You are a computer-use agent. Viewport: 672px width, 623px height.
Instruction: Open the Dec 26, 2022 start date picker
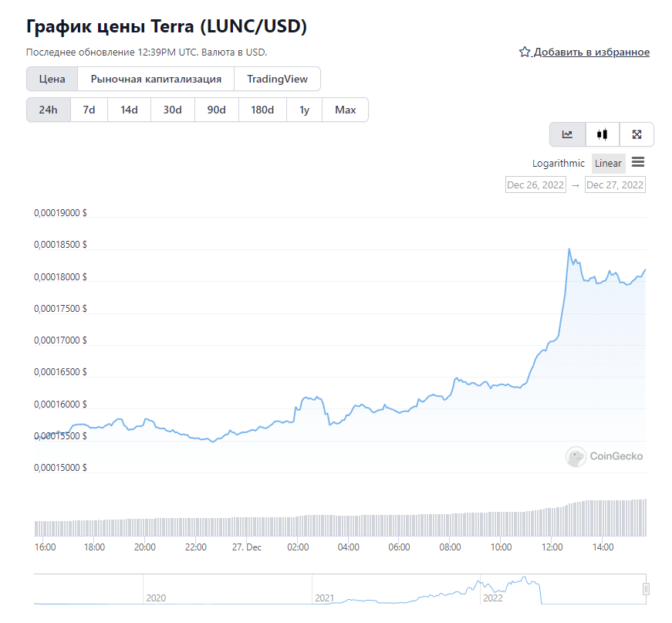point(535,185)
